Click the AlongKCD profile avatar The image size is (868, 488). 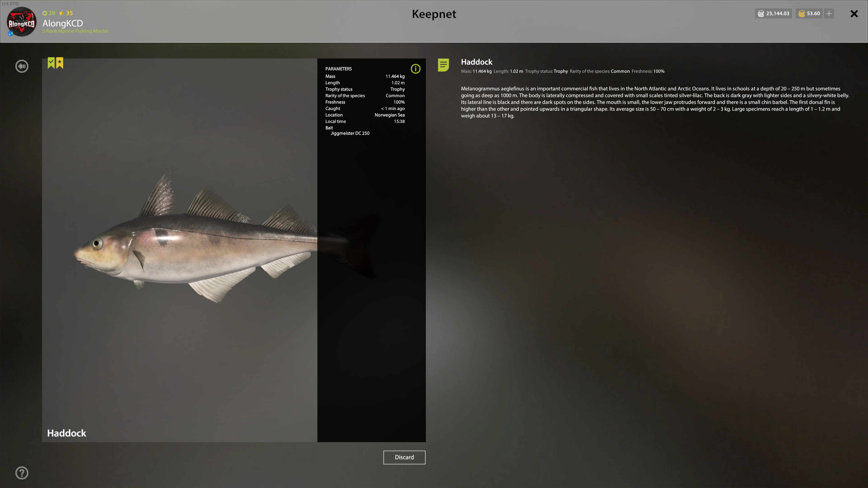pos(21,21)
